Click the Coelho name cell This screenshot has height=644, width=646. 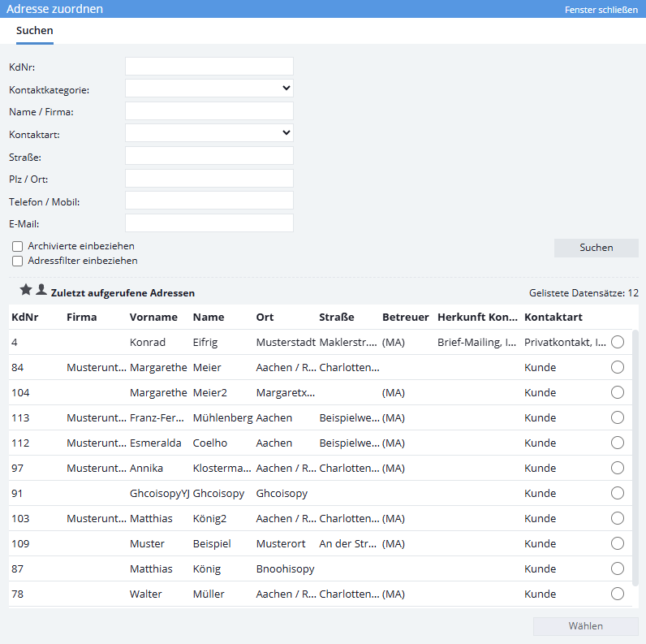click(210, 443)
